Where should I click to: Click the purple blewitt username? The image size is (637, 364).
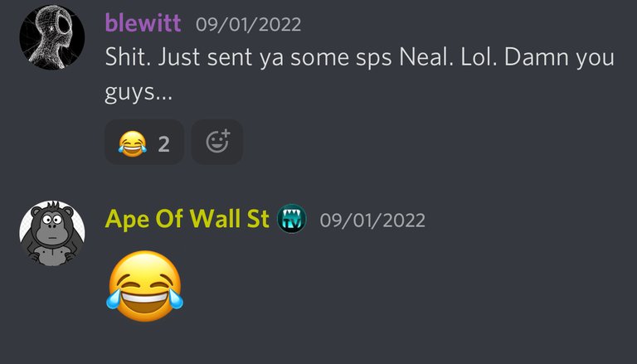[x=143, y=22]
